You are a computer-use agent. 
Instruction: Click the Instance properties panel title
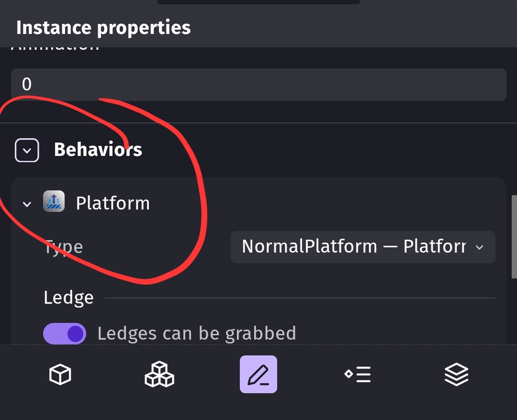click(x=103, y=28)
